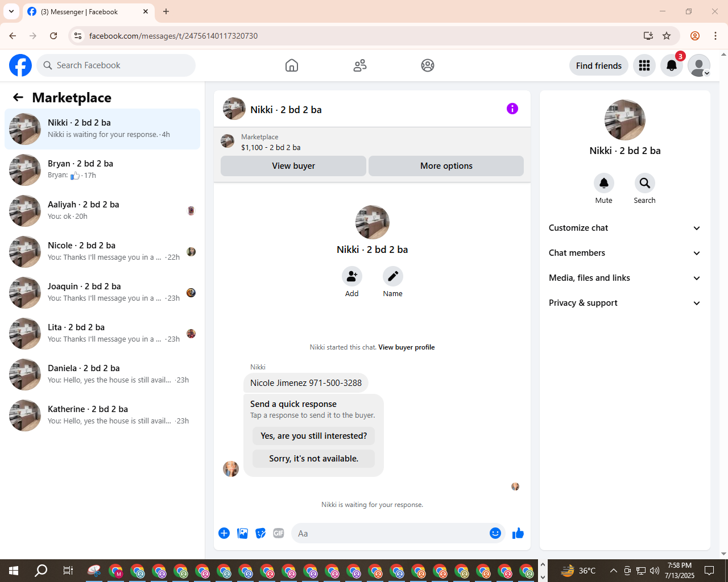View site information icon in address bar

click(78, 36)
